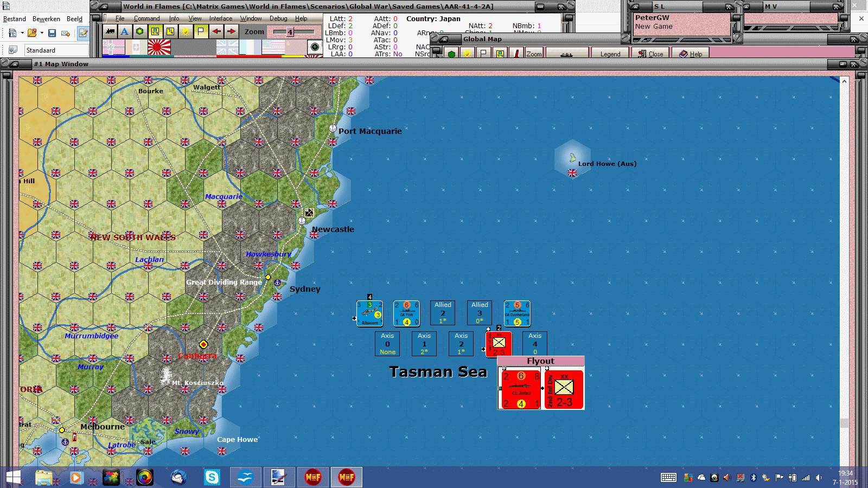The width and height of the screenshot is (868, 488).
Task: Click Global Map green hexagon button
Action: click(451, 53)
